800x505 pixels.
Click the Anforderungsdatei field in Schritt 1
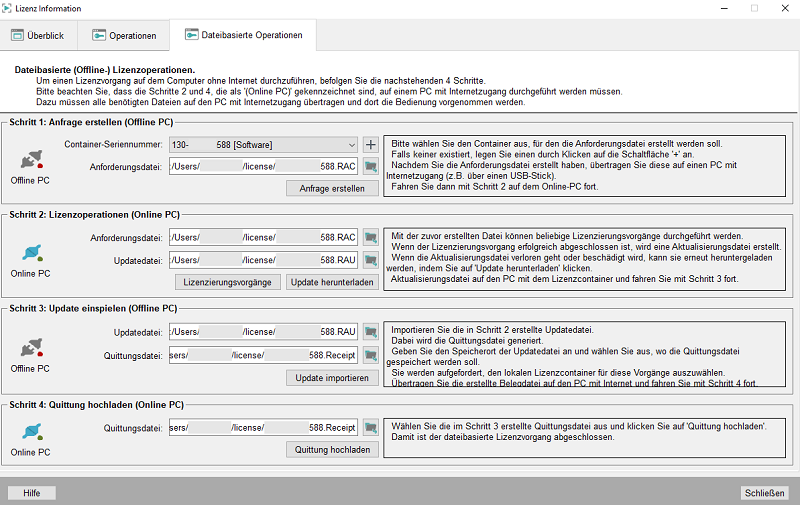coord(263,166)
